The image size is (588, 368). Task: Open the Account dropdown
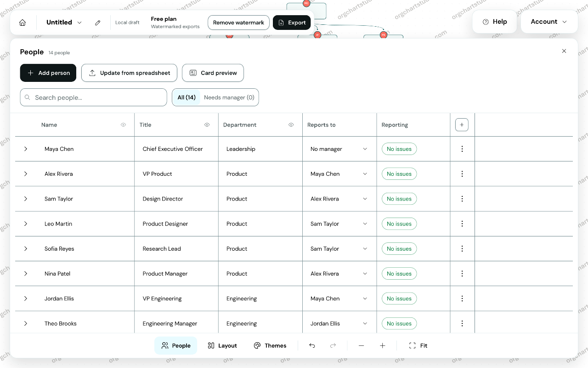[x=549, y=22]
